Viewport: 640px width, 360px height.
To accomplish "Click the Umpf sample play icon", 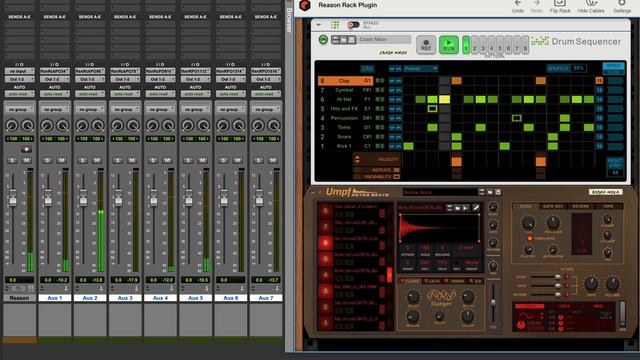I will click(465, 208).
